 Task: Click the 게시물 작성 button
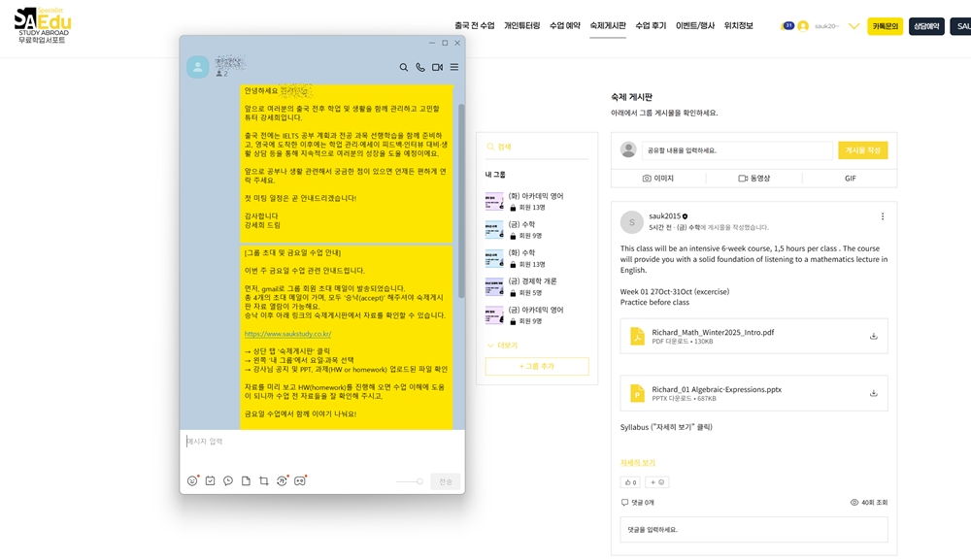[862, 150]
